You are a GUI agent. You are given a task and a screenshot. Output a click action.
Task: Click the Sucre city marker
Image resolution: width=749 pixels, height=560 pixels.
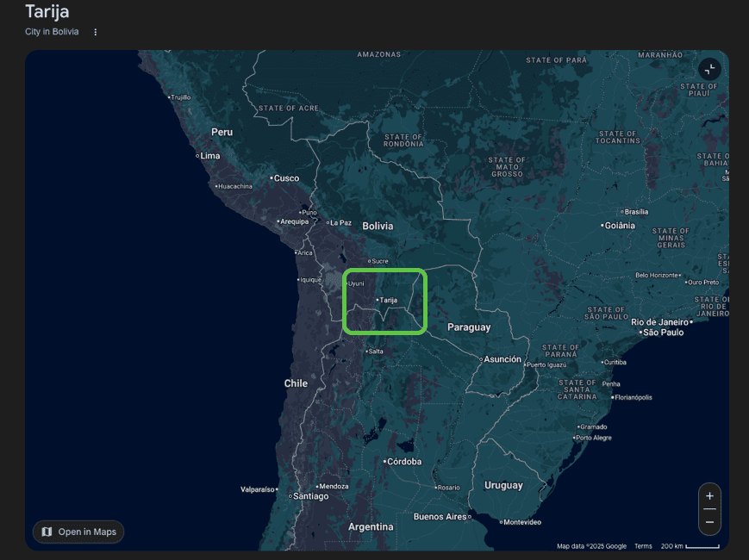(369, 260)
